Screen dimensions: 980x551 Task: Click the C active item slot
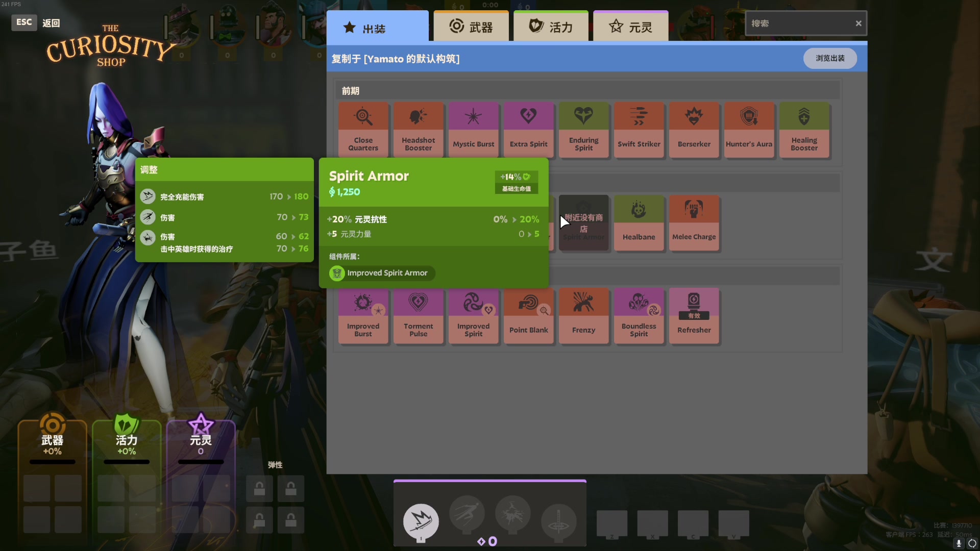click(x=693, y=524)
